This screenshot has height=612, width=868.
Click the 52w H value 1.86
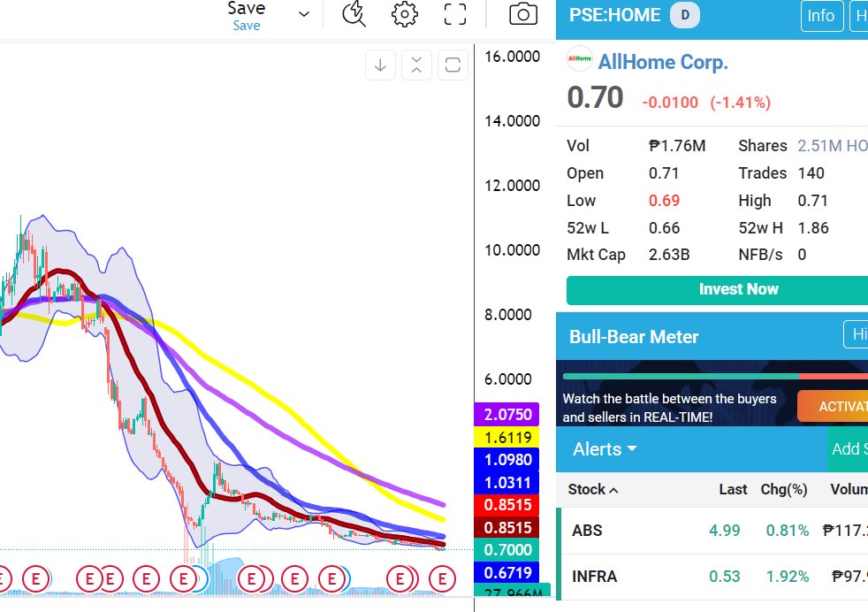pyautogui.click(x=812, y=227)
